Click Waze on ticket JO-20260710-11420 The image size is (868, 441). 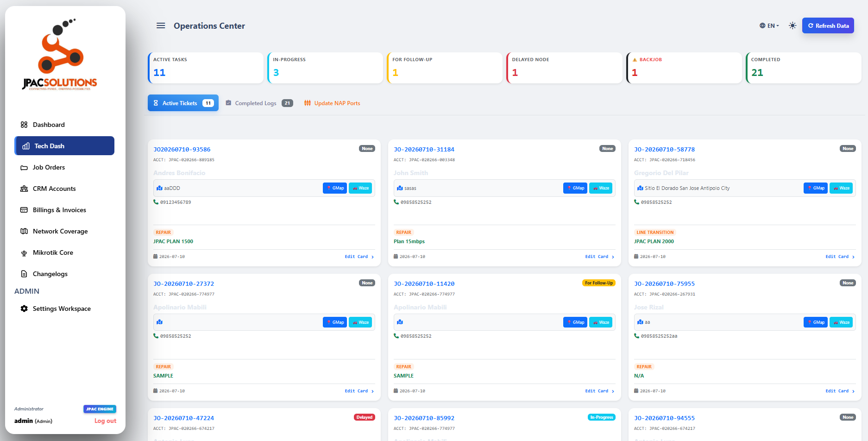pyautogui.click(x=601, y=322)
